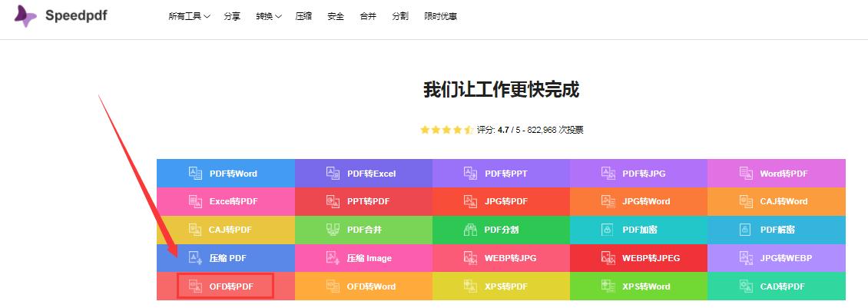Open the 安全 navigation item

point(336,17)
